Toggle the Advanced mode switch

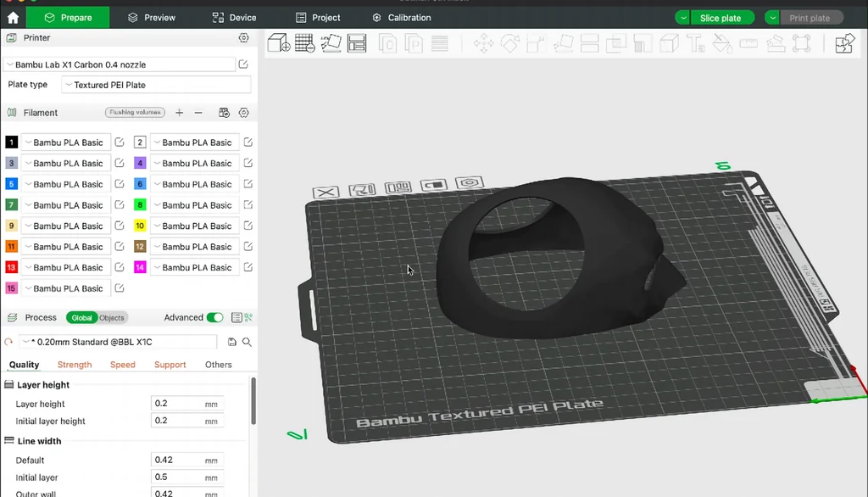click(214, 317)
